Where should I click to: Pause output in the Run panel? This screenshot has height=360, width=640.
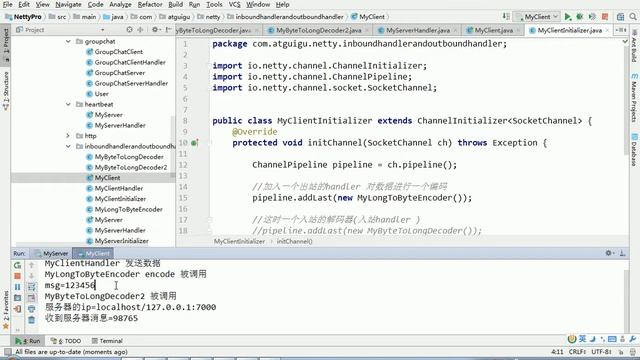tap(18, 287)
